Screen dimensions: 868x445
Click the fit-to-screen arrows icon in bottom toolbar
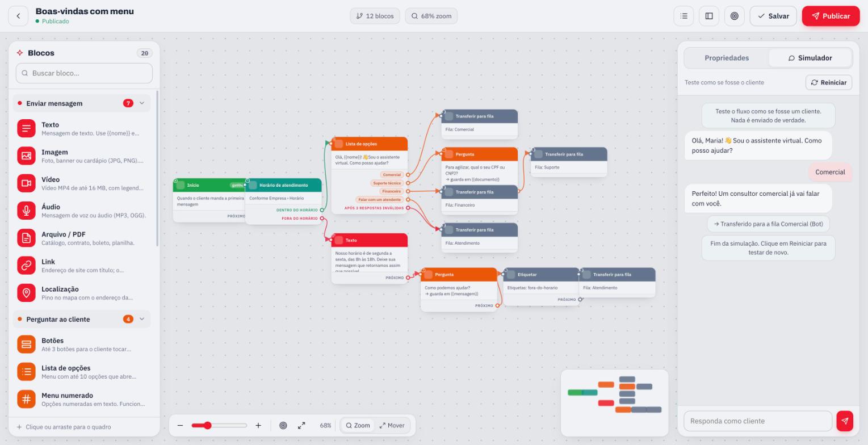click(x=301, y=425)
